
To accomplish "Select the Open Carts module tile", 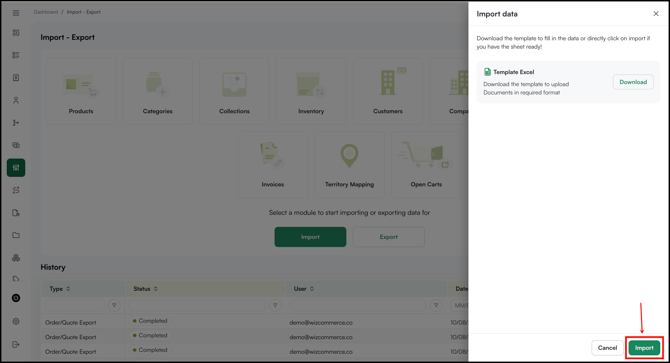I will [x=426, y=165].
